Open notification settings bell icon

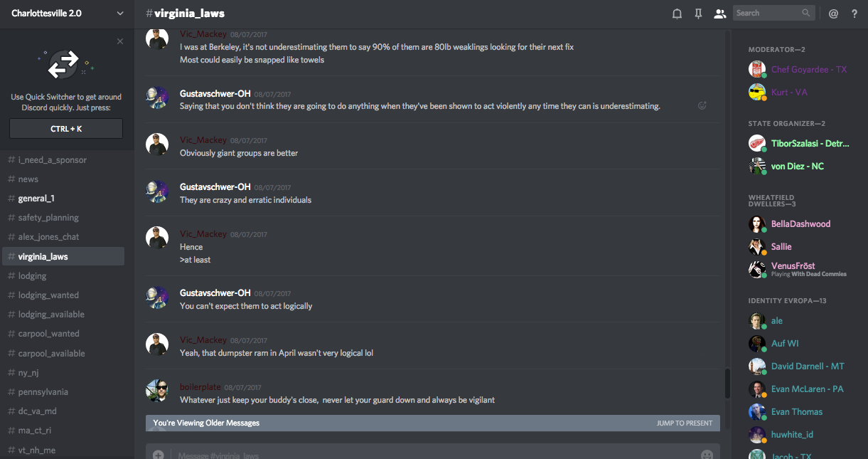(677, 14)
